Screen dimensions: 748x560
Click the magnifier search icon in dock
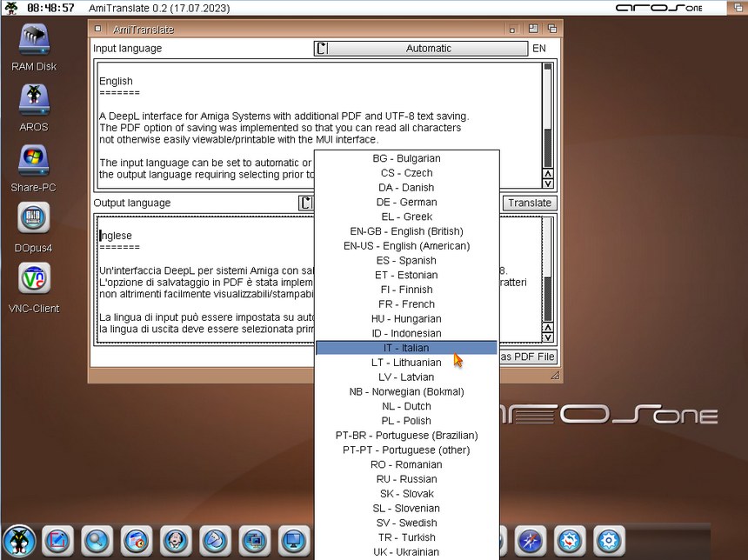[x=97, y=541]
